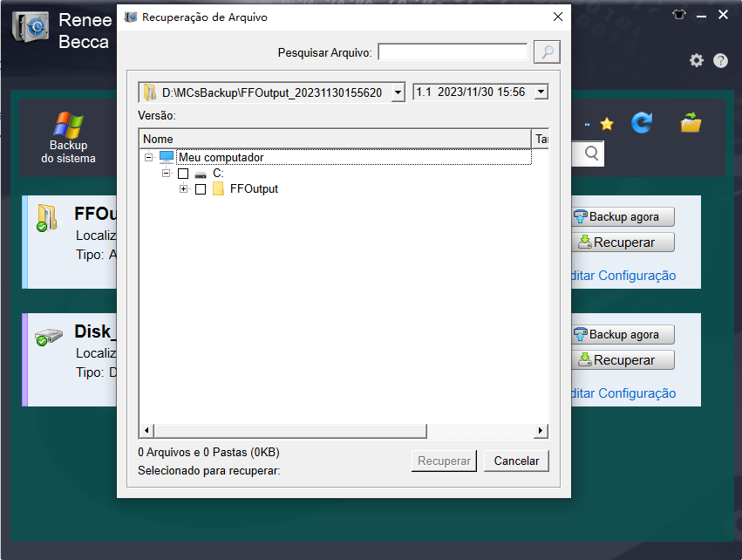This screenshot has width=742, height=560.
Task: Click Backup agora for the FFOutput task
Action: [x=623, y=217]
